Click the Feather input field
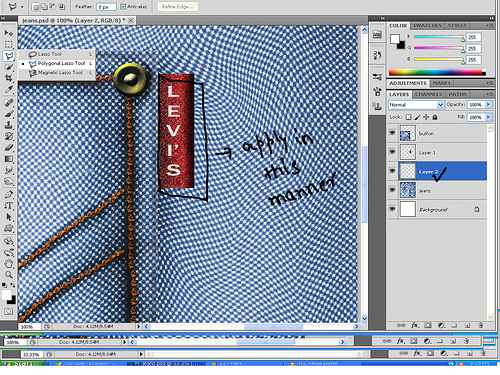The width and height of the screenshot is (500, 375). 106,7
